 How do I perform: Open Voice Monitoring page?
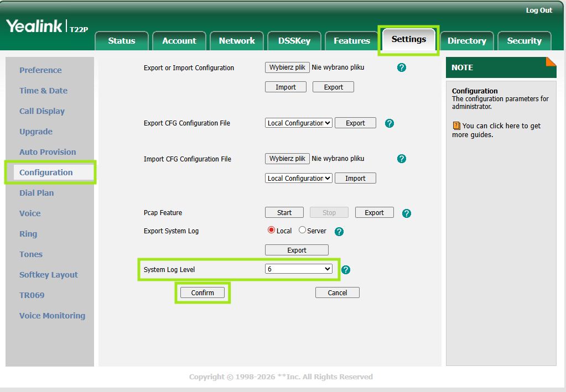[x=53, y=316]
